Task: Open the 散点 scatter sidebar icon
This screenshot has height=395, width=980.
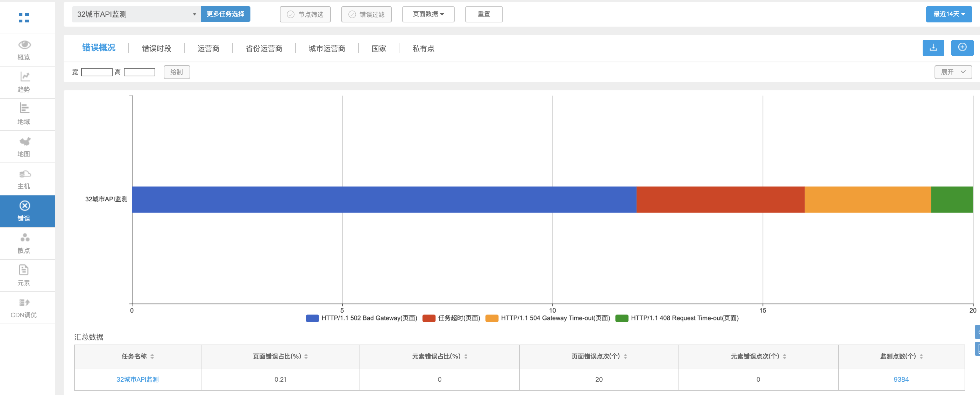Action: click(x=24, y=238)
